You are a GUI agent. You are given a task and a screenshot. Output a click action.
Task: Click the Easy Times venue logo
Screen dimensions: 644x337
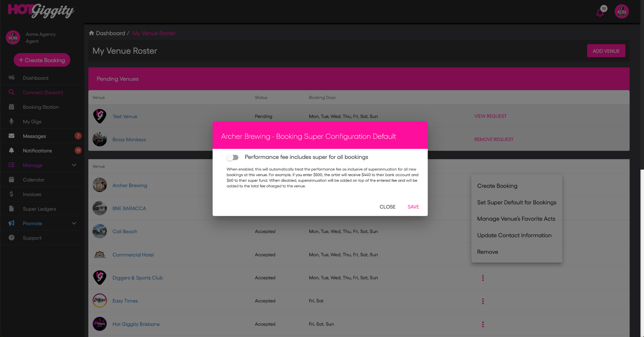coord(100,301)
